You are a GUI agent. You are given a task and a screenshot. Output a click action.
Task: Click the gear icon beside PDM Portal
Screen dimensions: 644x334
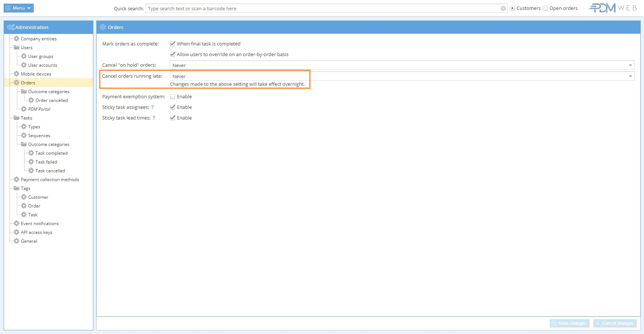click(24, 109)
